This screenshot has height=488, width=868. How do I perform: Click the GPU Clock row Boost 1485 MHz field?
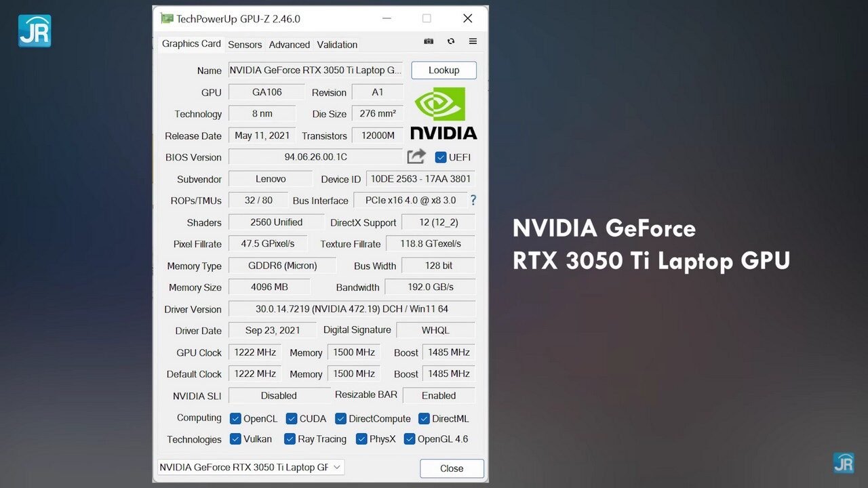click(x=449, y=352)
